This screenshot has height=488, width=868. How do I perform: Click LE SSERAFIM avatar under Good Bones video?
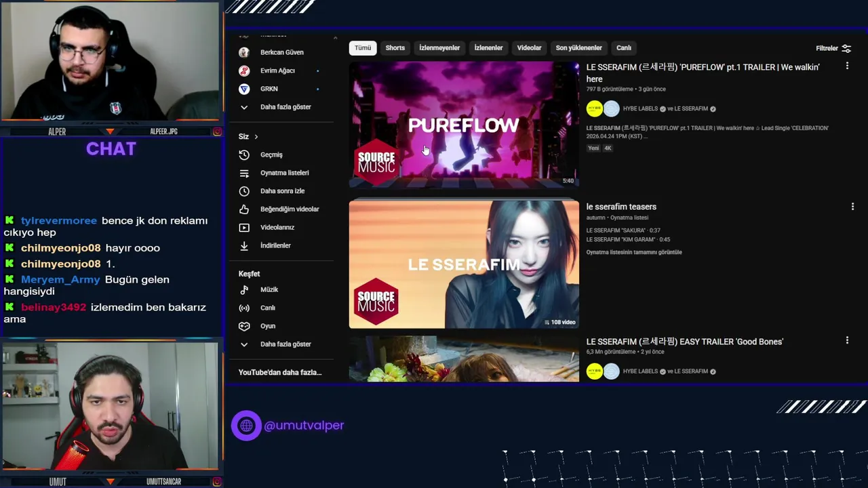pos(612,371)
